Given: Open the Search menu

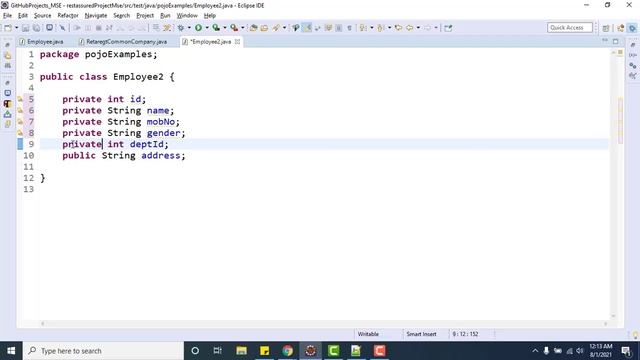Looking at the screenshot, I should coord(122,16).
